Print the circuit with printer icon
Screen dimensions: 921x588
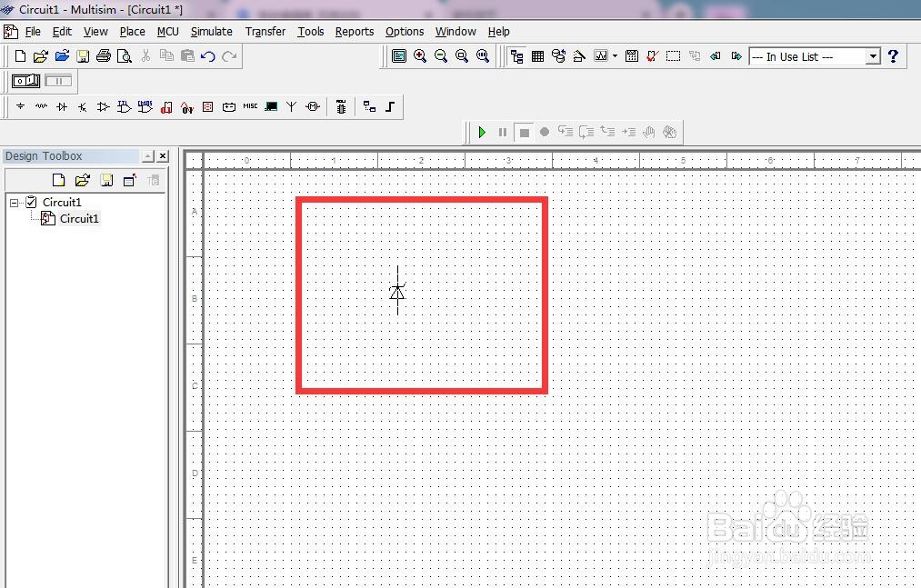pyautogui.click(x=104, y=56)
